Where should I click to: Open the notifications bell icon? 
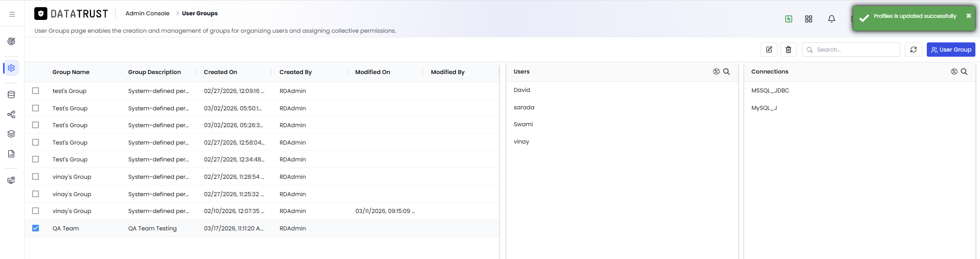click(x=832, y=19)
